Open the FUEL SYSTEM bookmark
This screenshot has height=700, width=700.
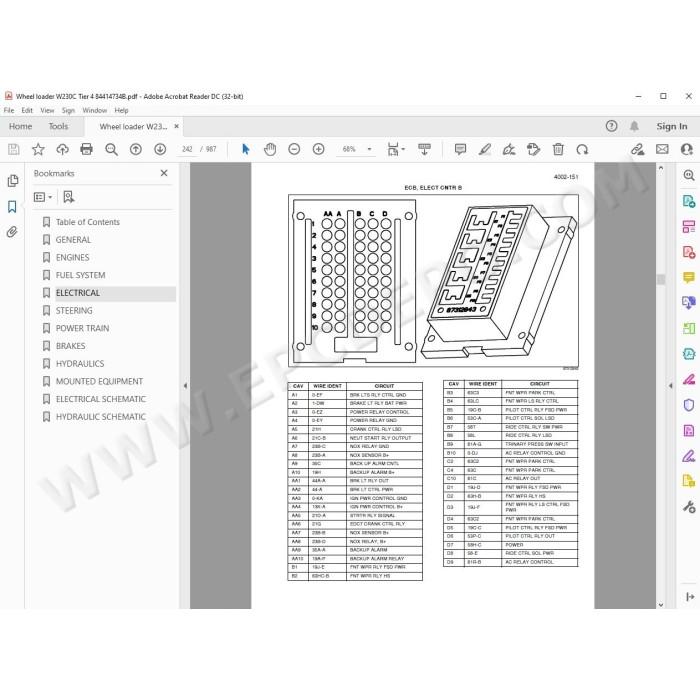click(x=80, y=275)
